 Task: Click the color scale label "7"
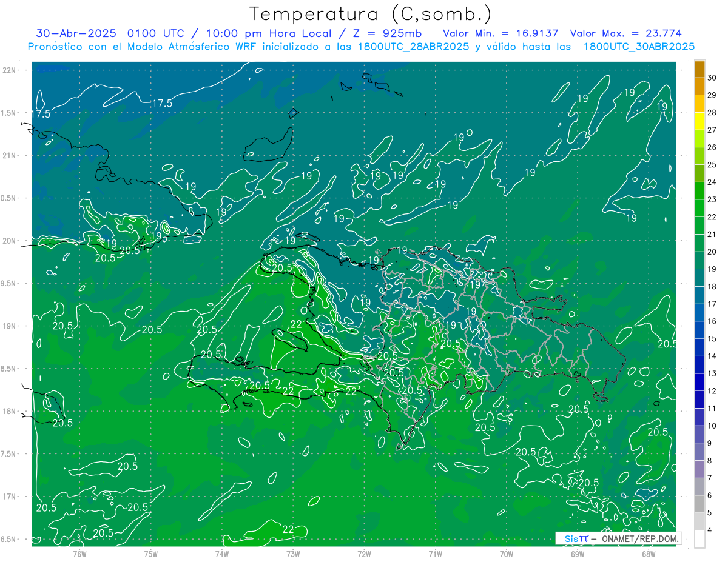point(710,478)
